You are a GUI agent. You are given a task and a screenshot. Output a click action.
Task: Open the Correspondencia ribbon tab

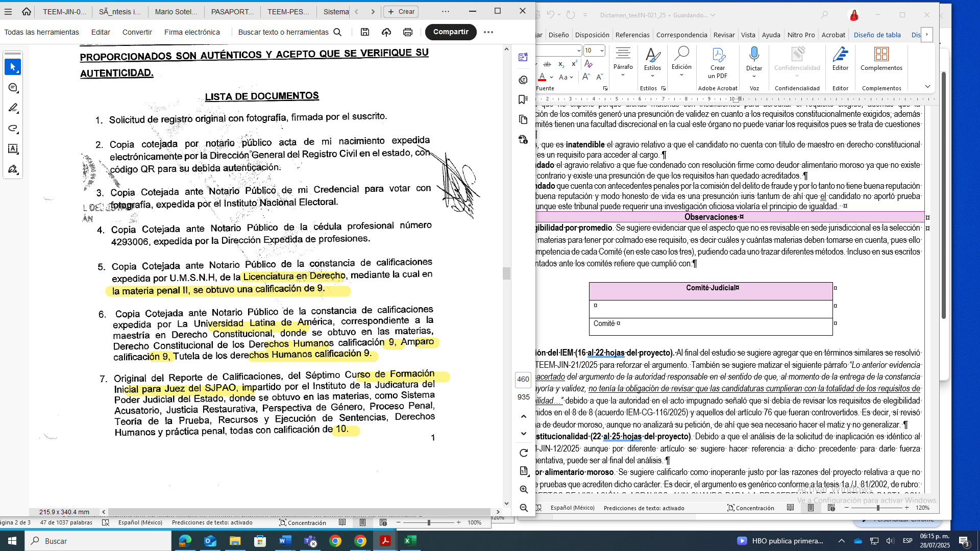681,35
